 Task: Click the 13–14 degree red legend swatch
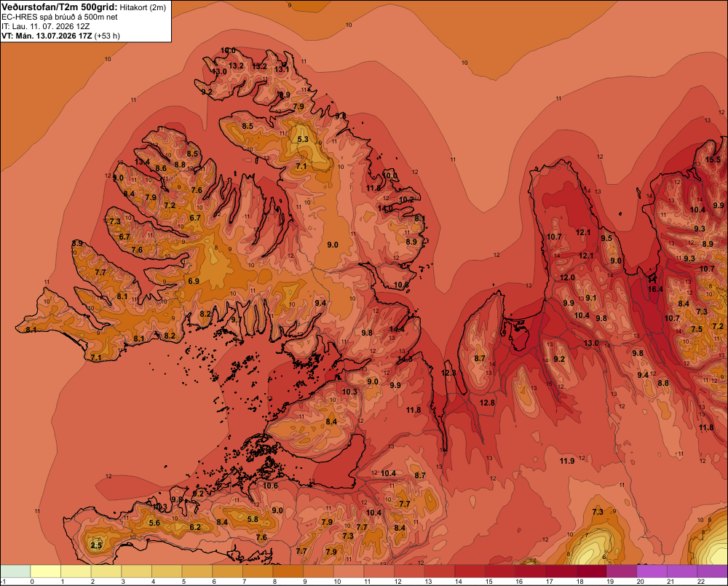coord(440,571)
